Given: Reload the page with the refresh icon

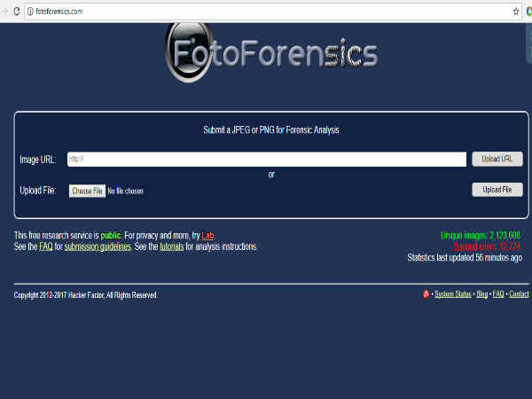Looking at the screenshot, I should (16, 12).
